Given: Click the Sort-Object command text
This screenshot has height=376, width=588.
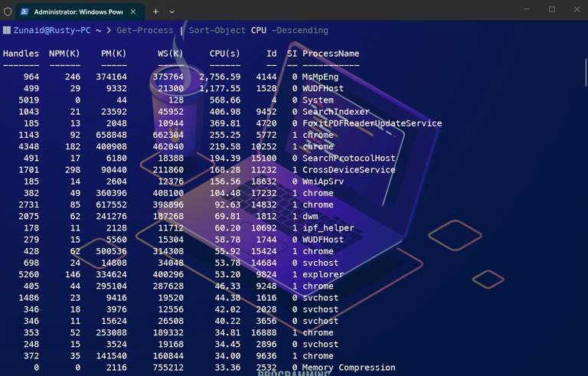Looking at the screenshot, I should click(217, 31).
